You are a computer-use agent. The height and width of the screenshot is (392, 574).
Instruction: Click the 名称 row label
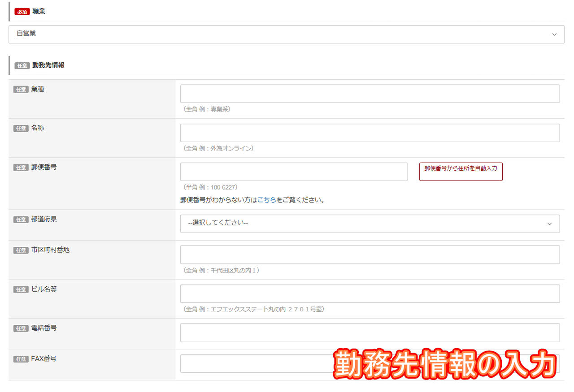[x=38, y=128]
